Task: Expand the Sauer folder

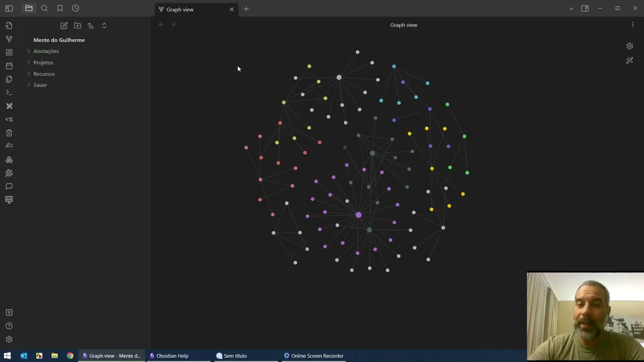Action: pyautogui.click(x=29, y=85)
